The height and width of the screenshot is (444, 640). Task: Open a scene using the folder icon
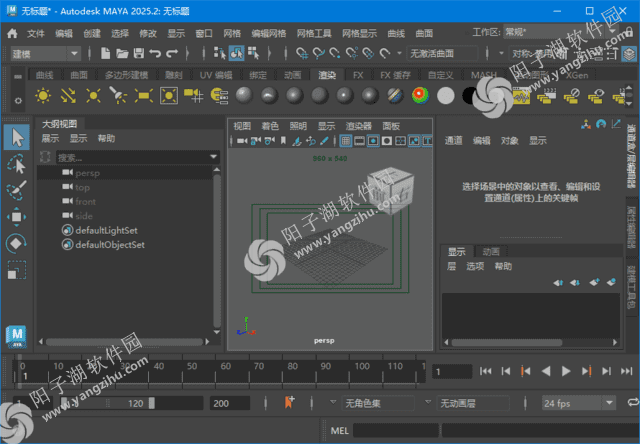[122, 53]
